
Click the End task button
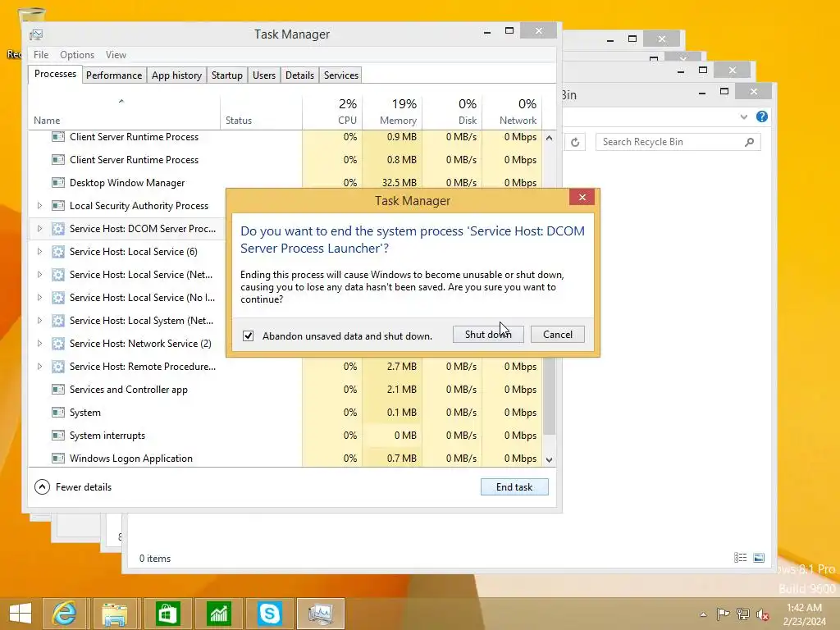tap(514, 487)
